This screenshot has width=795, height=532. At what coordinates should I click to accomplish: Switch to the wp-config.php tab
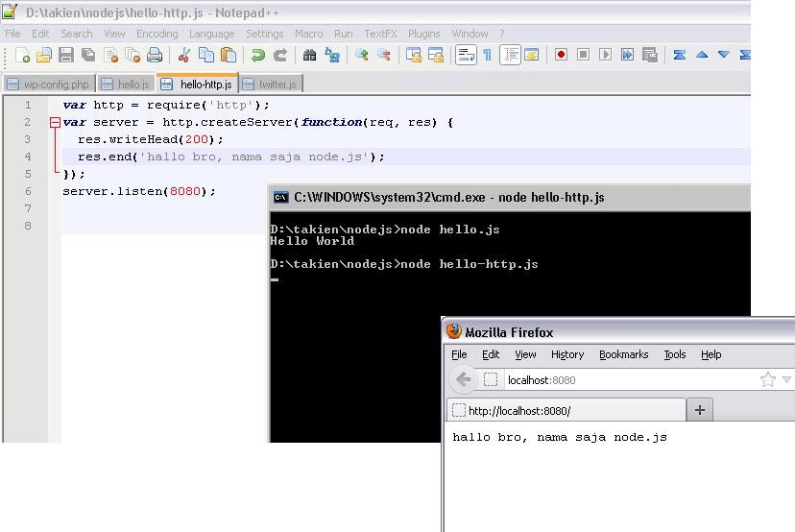tap(49, 85)
